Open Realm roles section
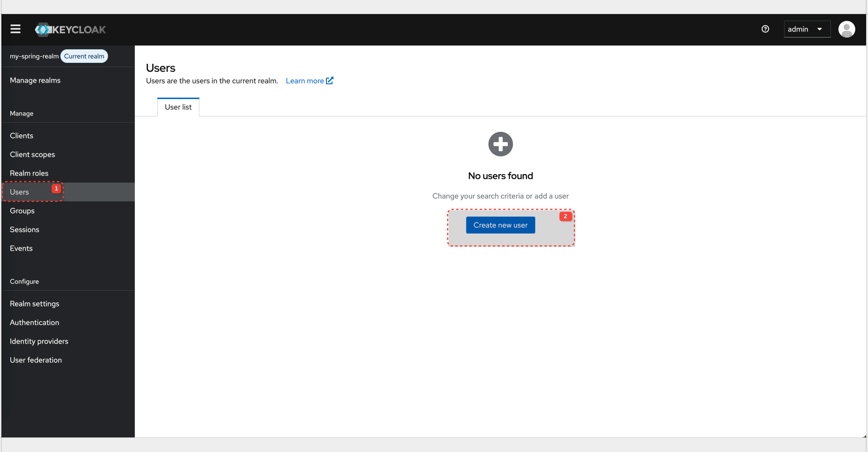 point(29,173)
